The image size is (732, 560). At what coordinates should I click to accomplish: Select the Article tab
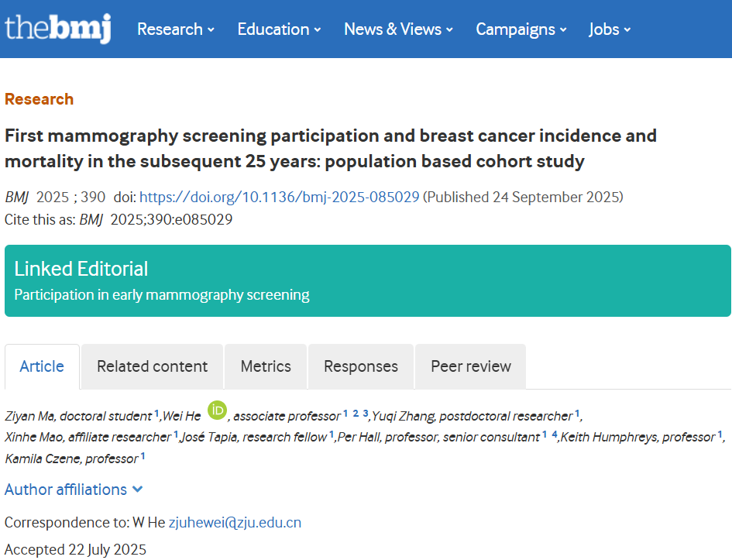(42, 366)
